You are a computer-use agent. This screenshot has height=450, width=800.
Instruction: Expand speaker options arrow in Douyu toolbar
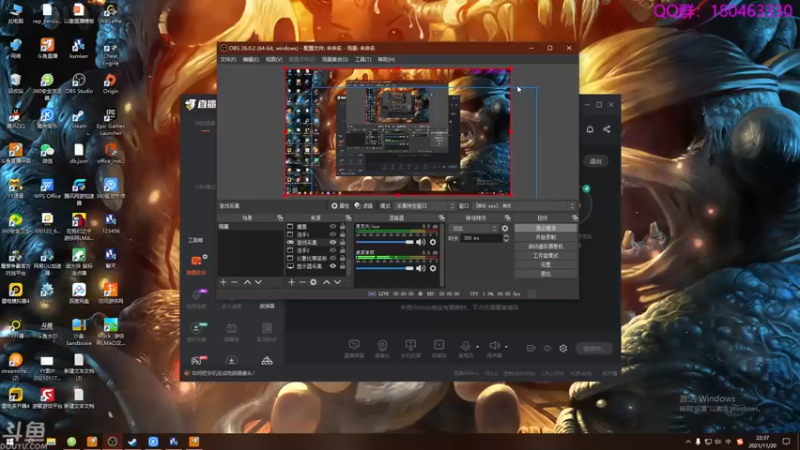(506, 347)
